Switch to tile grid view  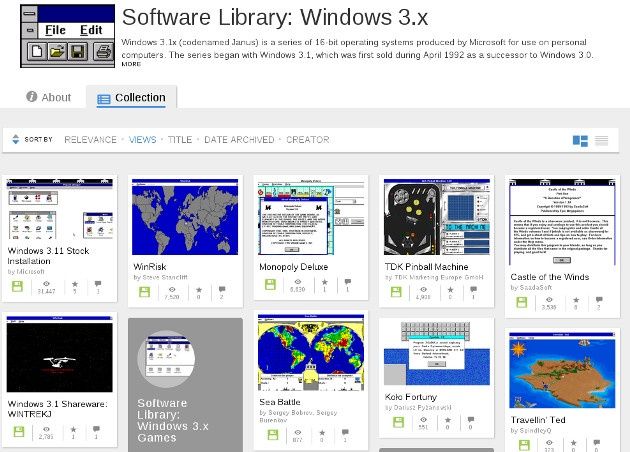click(580, 141)
